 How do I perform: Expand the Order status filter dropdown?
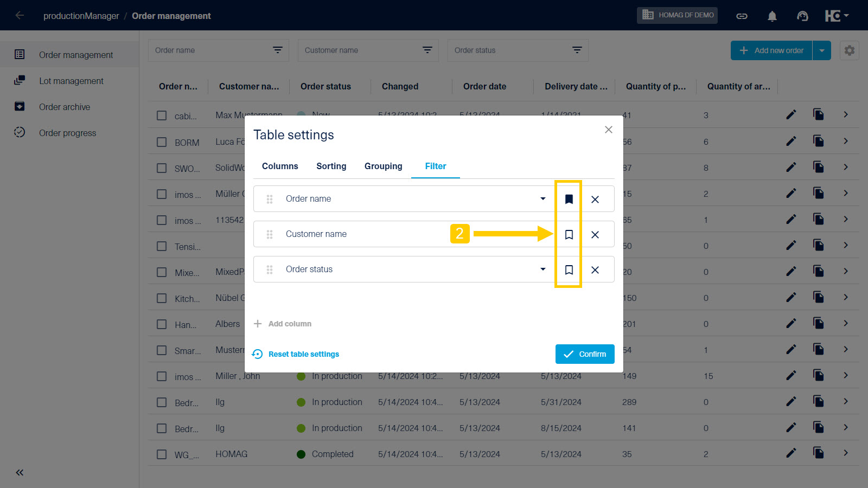point(542,269)
